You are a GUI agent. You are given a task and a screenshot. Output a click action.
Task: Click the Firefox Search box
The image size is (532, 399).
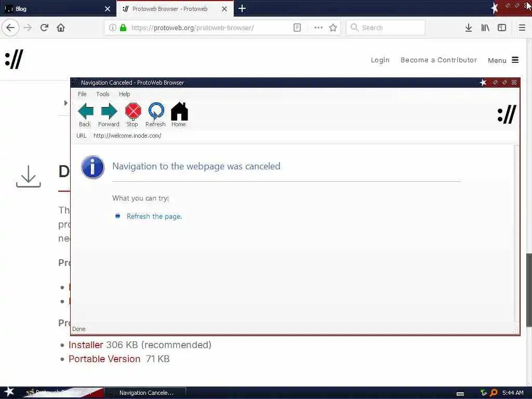point(386,28)
